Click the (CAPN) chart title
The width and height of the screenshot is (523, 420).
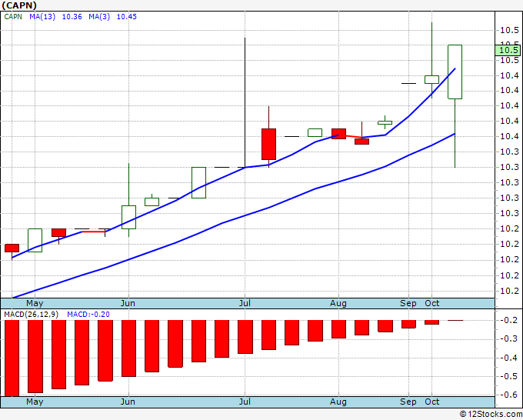click(x=19, y=5)
